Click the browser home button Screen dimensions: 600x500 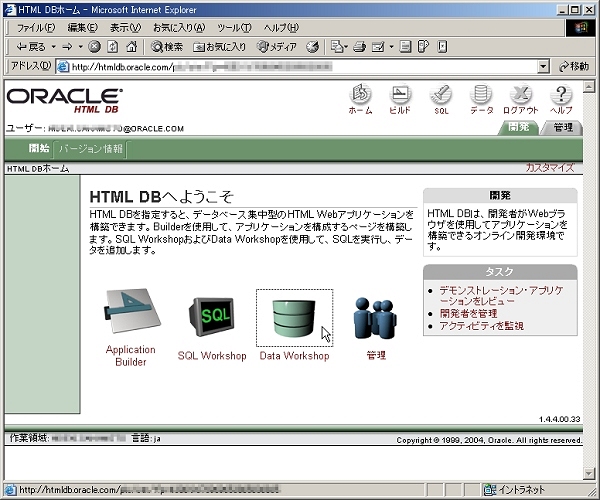[x=131, y=47]
